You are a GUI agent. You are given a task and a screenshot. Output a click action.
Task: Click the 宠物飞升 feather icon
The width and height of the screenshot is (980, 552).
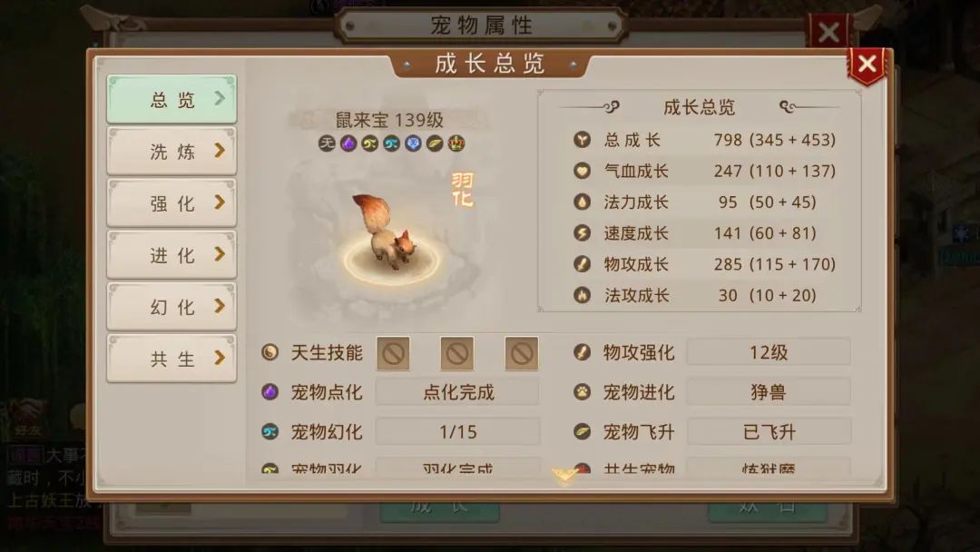point(582,431)
